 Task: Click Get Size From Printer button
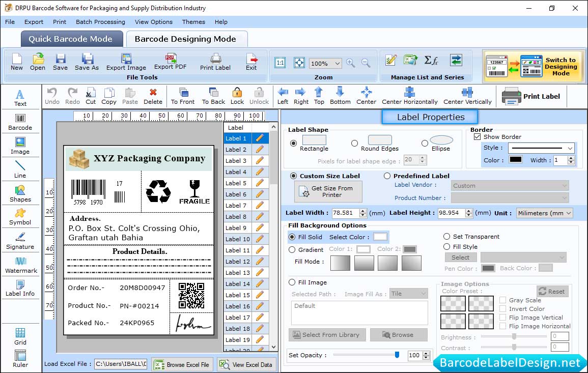click(328, 192)
